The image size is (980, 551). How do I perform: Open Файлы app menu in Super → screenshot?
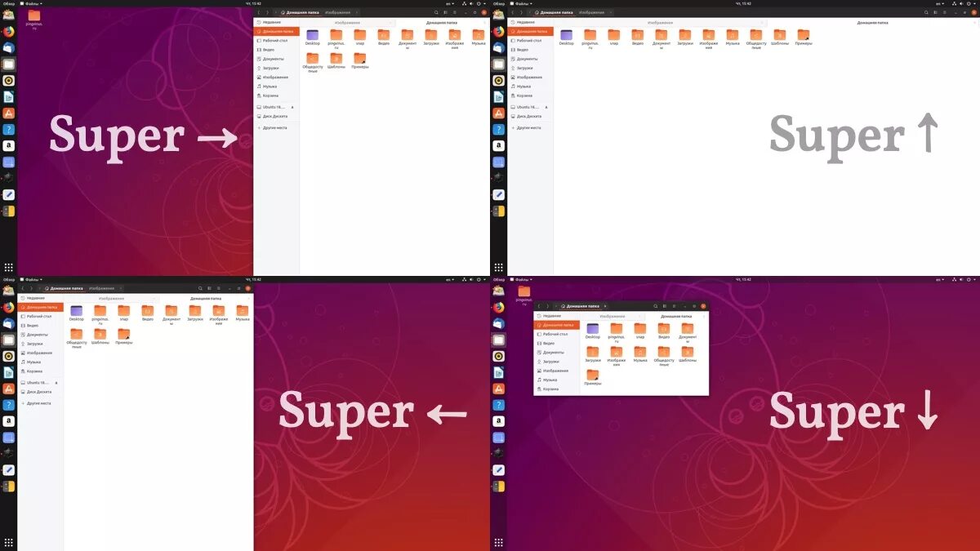tap(30, 3)
